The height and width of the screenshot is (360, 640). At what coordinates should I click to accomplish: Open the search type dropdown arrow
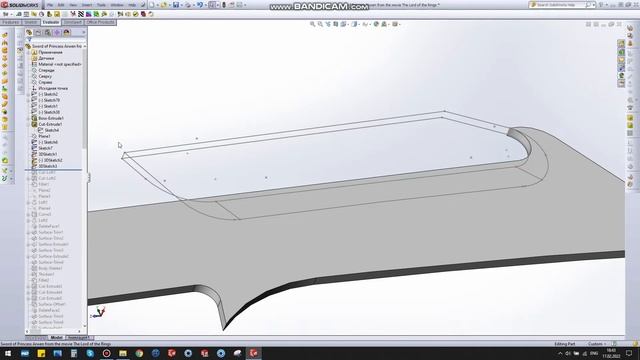tap(593, 5)
